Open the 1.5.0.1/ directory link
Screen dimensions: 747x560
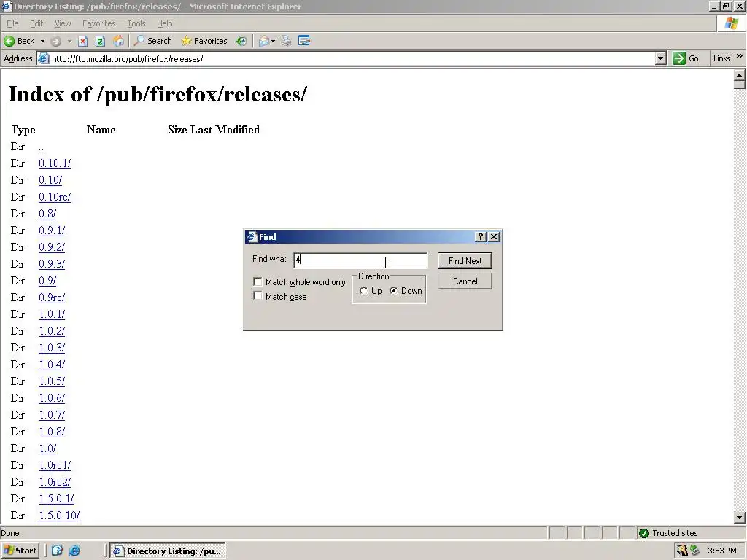pyautogui.click(x=56, y=499)
